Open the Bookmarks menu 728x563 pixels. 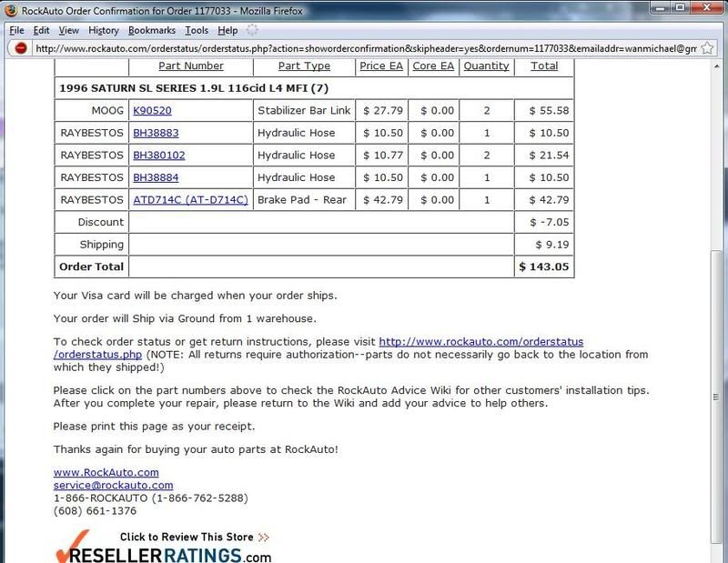pos(152,30)
